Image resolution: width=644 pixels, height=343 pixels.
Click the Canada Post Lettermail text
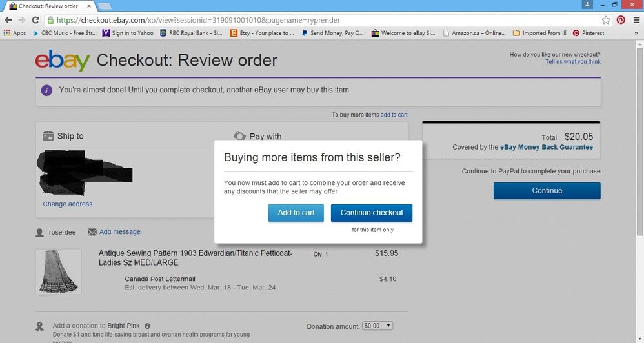160,279
